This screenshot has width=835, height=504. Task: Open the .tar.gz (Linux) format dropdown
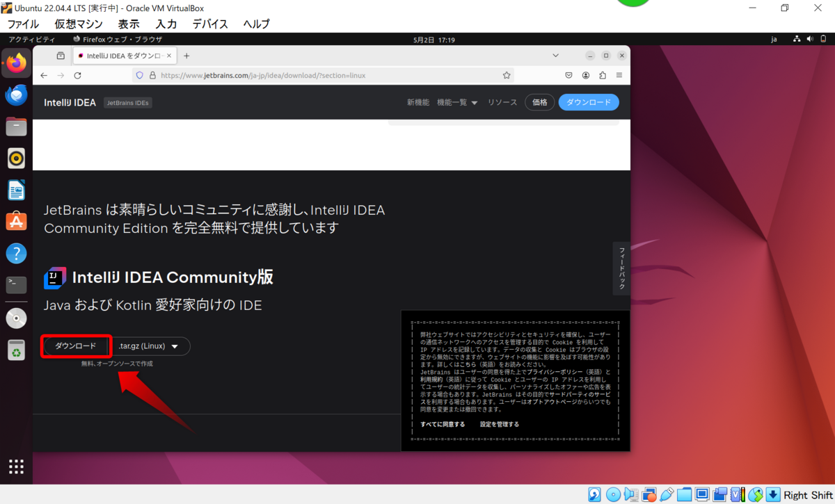150,346
